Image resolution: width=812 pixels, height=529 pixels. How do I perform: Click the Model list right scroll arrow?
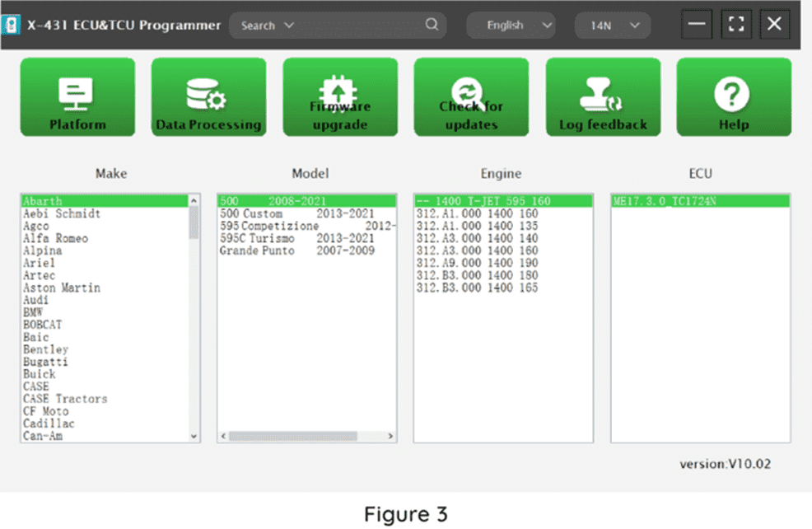[x=390, y=436]
